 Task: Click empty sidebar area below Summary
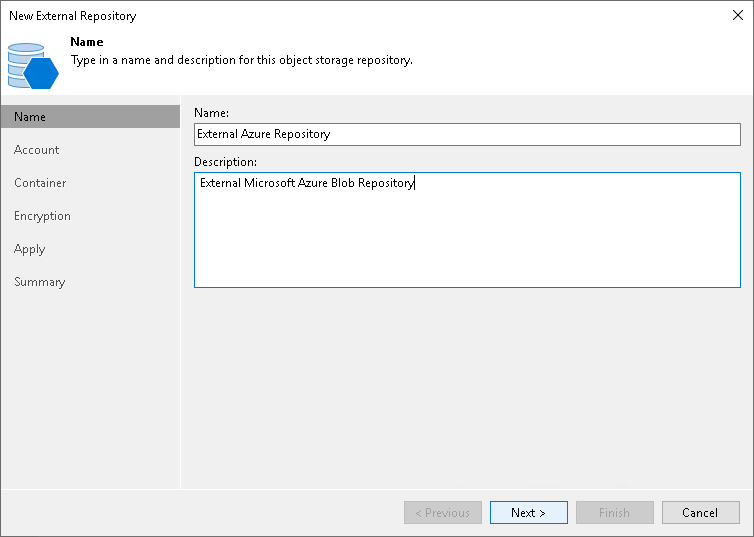90,390
